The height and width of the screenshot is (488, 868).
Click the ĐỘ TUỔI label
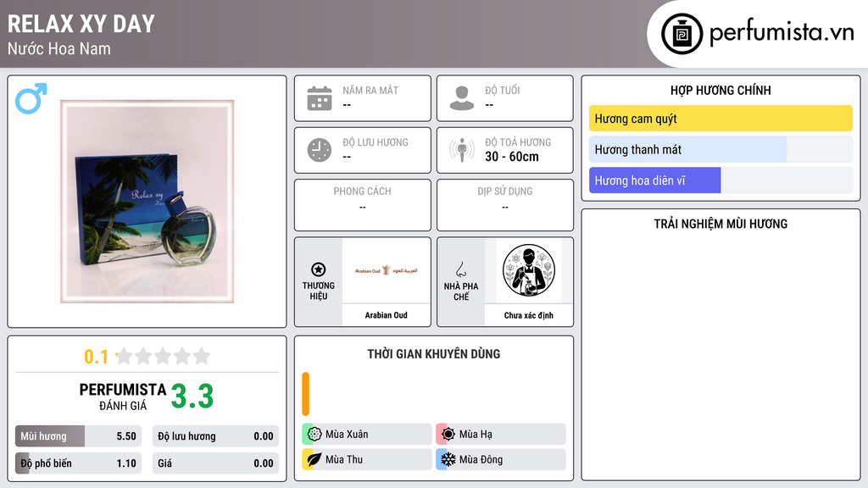[503, 90]
